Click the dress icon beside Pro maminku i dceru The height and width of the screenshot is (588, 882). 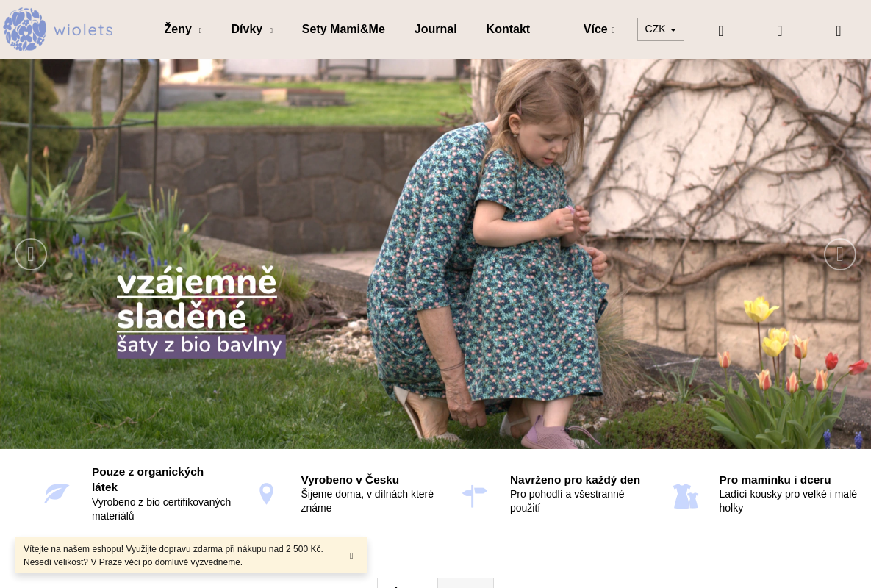point(685,495)
